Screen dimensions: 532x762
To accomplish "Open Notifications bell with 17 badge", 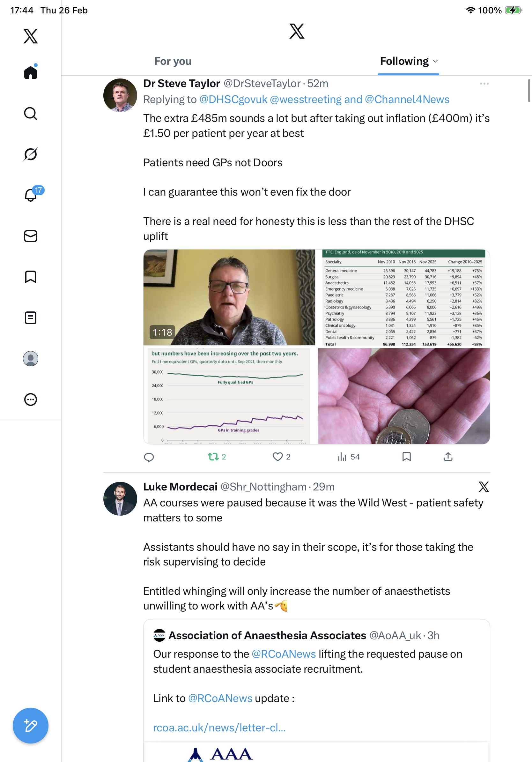I will click(31, 195).
